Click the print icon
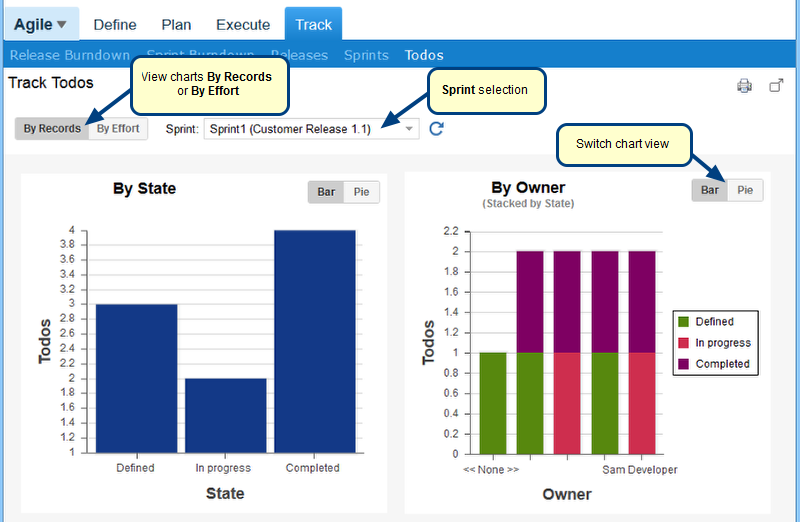Screen dimensions: 800x522 (x=744, y=86)
